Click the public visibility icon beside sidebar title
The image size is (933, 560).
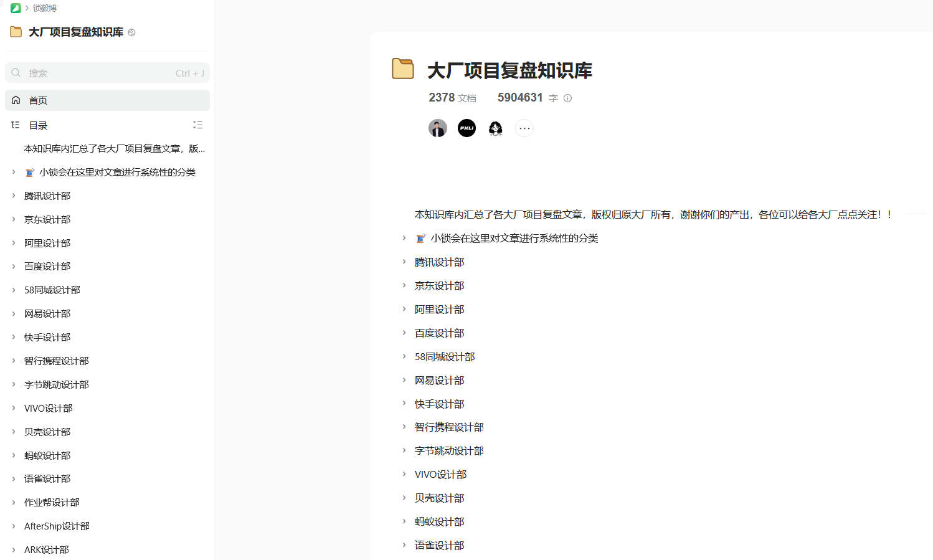(x=131, y=32)
